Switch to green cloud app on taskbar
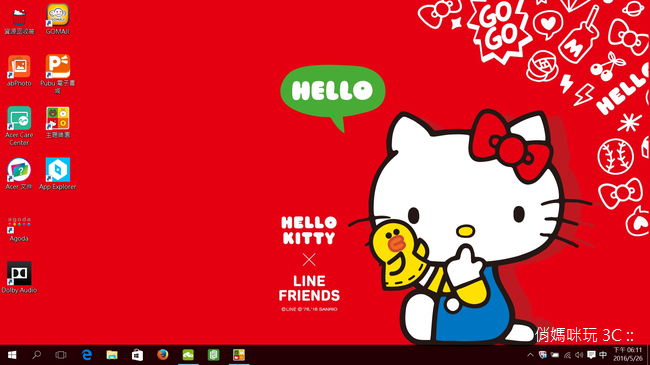The height and width of the screenshot is (365, 650). [x=188, y=355]
